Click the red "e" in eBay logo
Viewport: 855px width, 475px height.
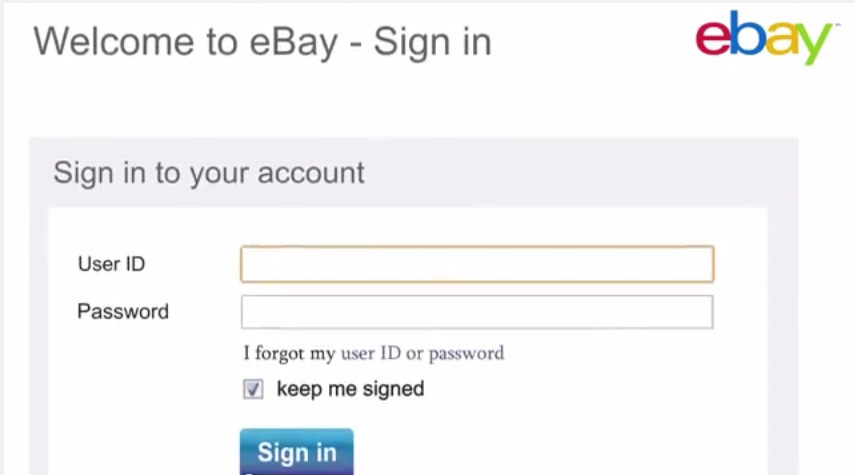(x=713, y=38)
